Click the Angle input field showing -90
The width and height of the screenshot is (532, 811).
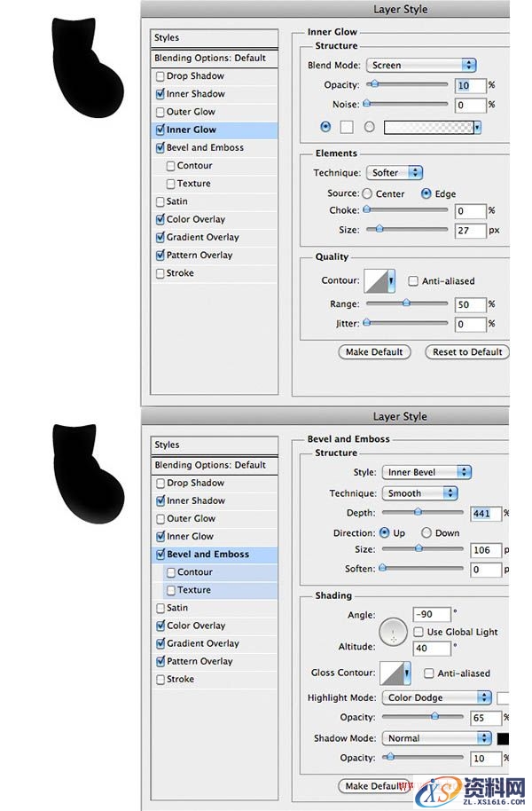432,615
